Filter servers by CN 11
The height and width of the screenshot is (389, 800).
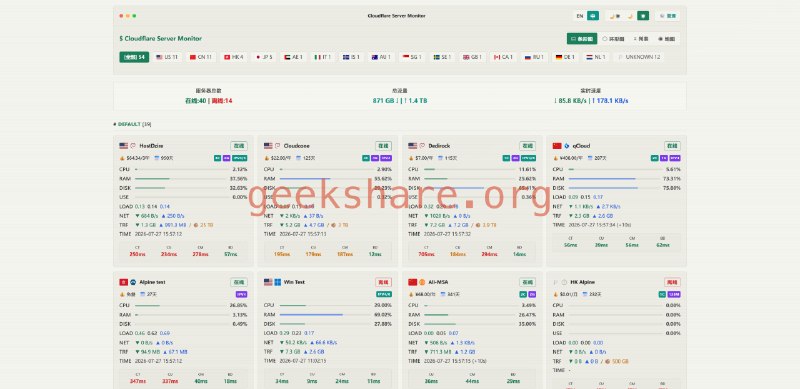pos(201,57)
